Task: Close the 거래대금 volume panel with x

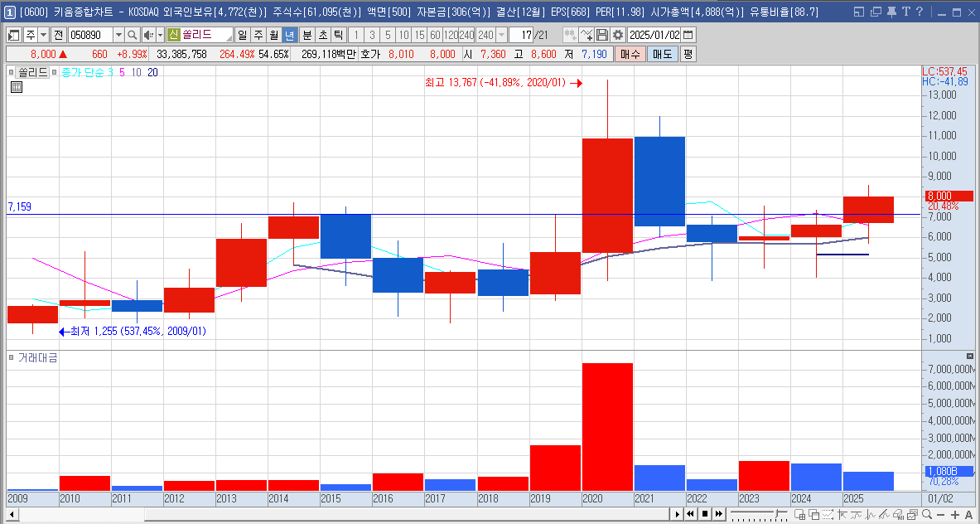Action: 969,356
